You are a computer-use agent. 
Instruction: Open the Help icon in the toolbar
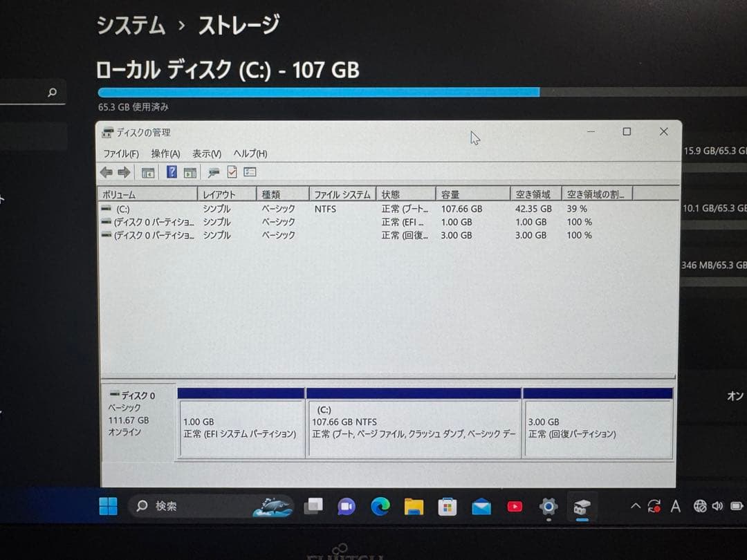[x=173, y=172]
